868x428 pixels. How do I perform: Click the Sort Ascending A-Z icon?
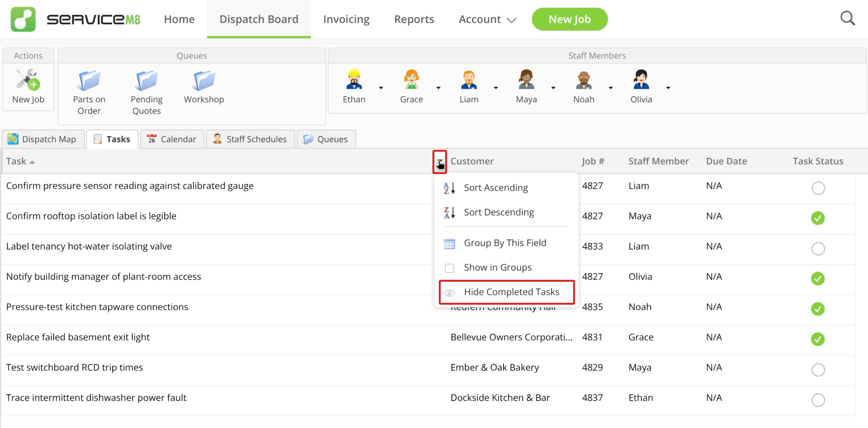450,188
